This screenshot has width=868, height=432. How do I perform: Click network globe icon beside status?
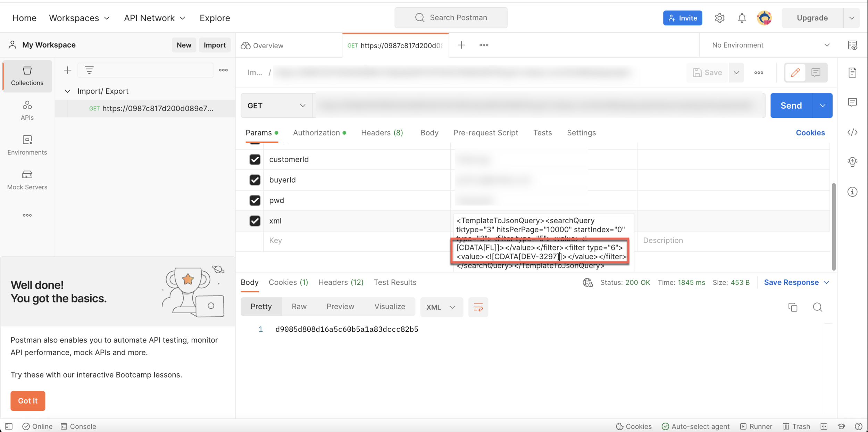coord(587,282)
